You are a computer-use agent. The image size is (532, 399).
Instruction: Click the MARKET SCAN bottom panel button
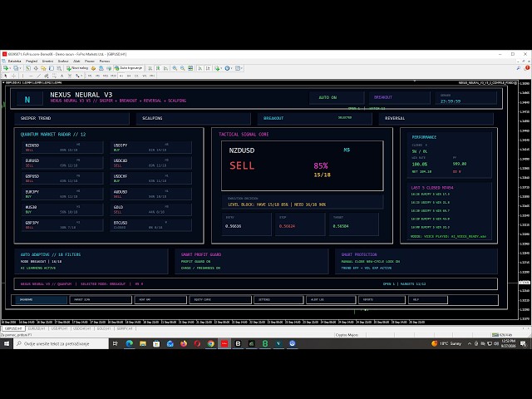101,300
